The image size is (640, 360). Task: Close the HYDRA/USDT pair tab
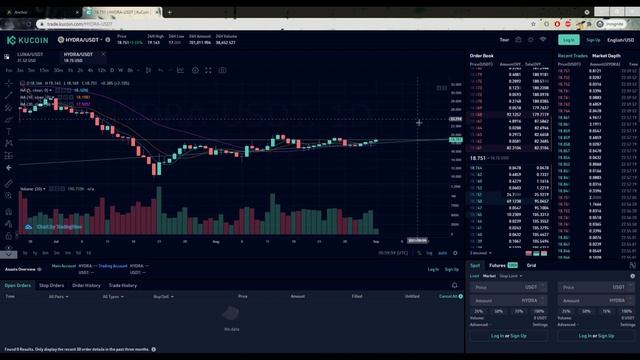click(103, 54)
